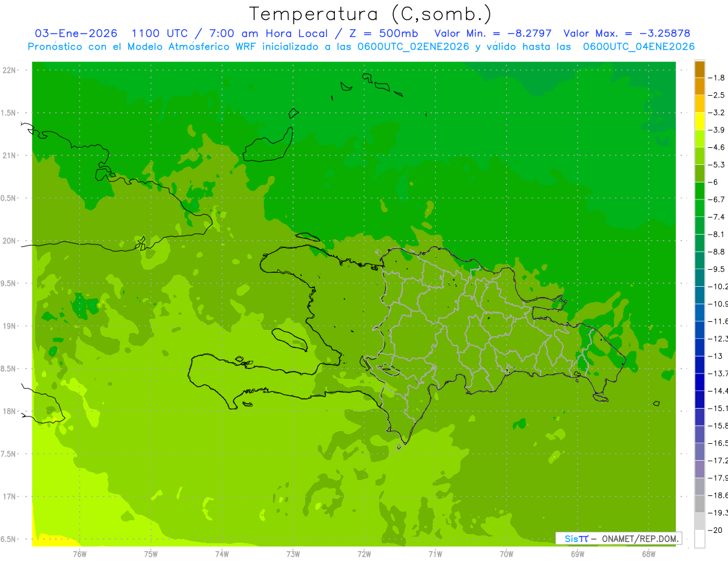Click the '68W' longitude label
This screenshot has height=562, width=728.
tap(649, 554)
